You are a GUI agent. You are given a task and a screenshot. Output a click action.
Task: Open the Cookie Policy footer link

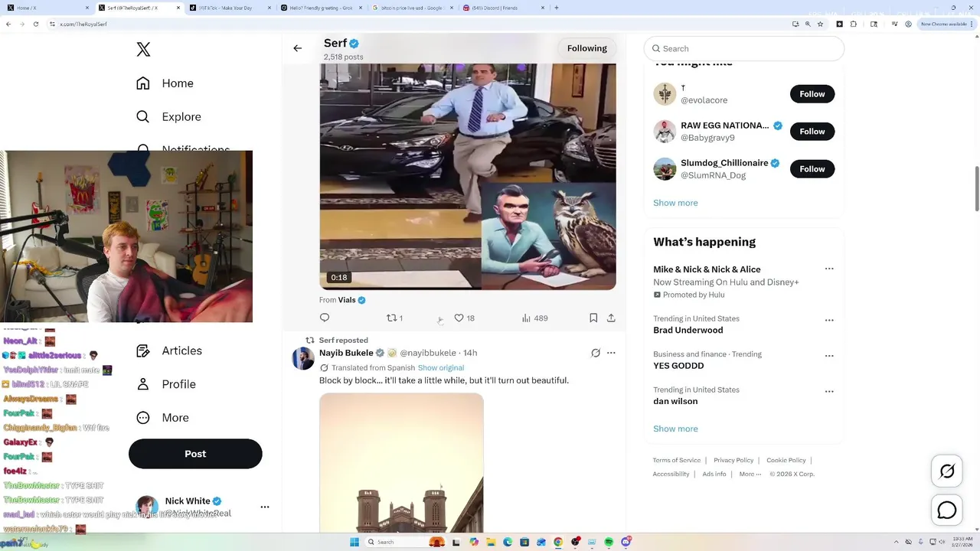(786, 460)
